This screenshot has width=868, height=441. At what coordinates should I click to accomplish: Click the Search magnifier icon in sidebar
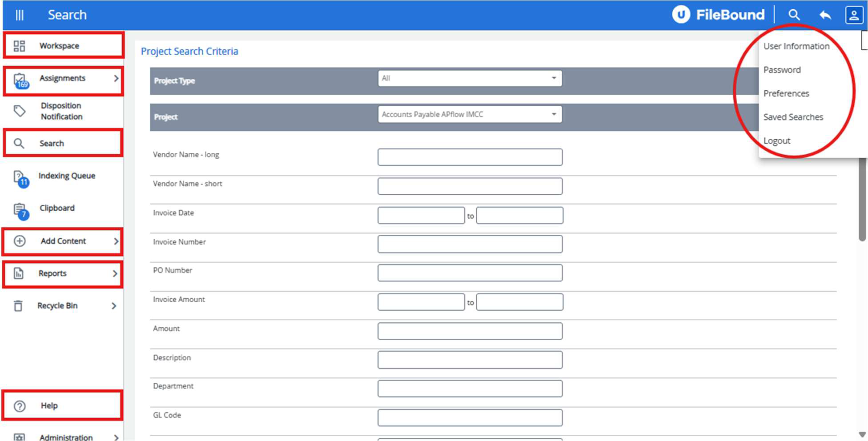pyautogui.click(x=19, y=143)
